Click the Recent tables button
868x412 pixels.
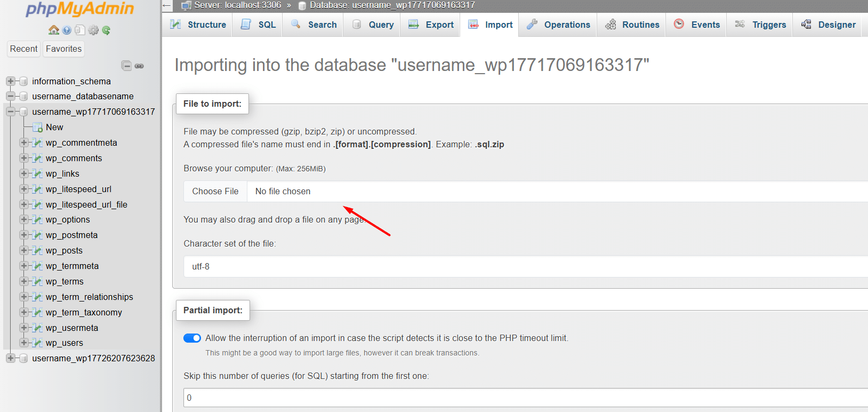23,49
